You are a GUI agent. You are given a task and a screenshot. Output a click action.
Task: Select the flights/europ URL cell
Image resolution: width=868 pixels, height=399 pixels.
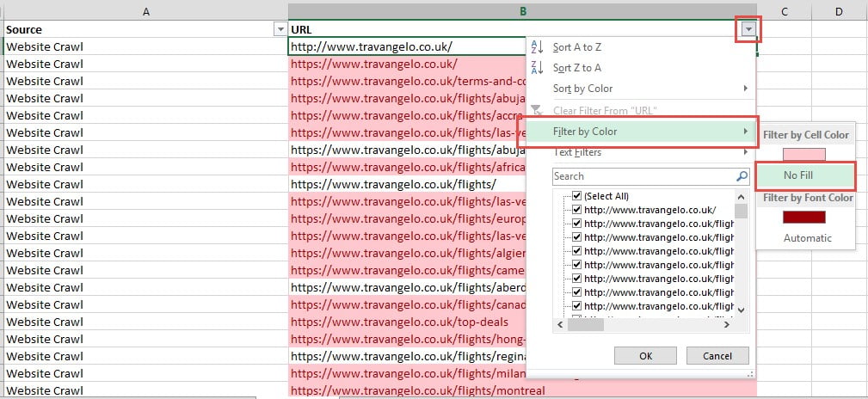(408, 218)
